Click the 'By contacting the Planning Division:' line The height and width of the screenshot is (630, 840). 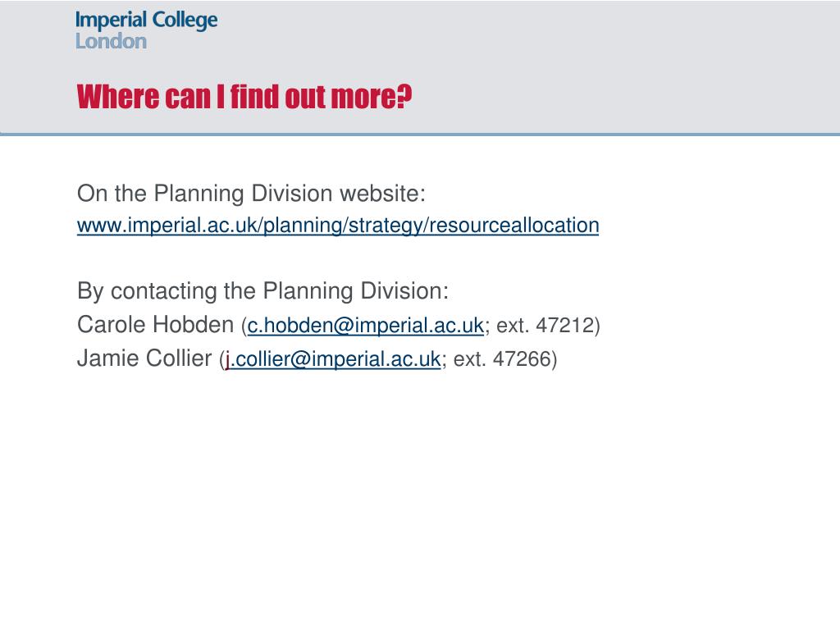[x=262, y=291]
